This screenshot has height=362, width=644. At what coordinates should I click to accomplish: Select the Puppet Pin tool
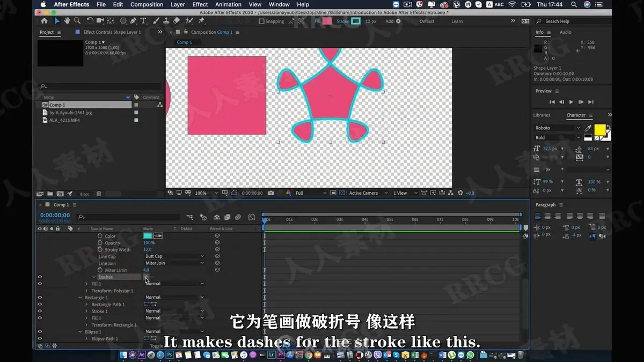[201, 21]
